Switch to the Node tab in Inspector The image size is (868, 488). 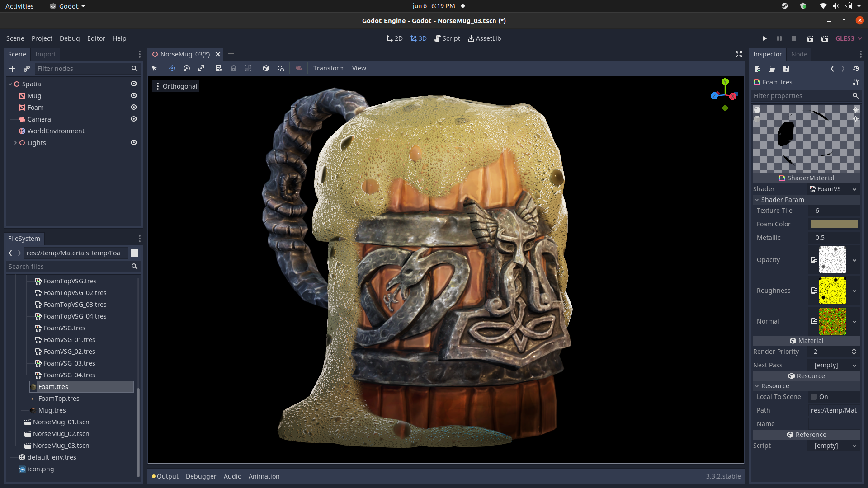[799, 54]
